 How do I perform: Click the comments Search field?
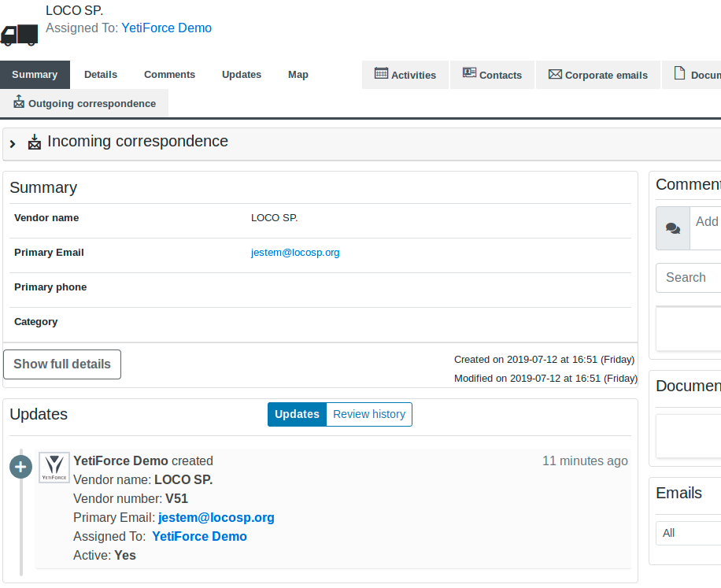[x=689, y=278]
